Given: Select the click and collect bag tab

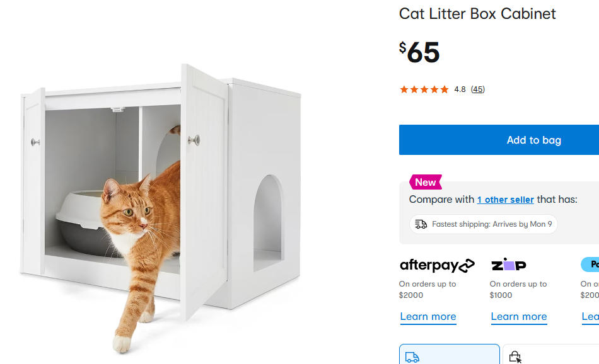Looking at the screenshot, I should click(550, 355).
